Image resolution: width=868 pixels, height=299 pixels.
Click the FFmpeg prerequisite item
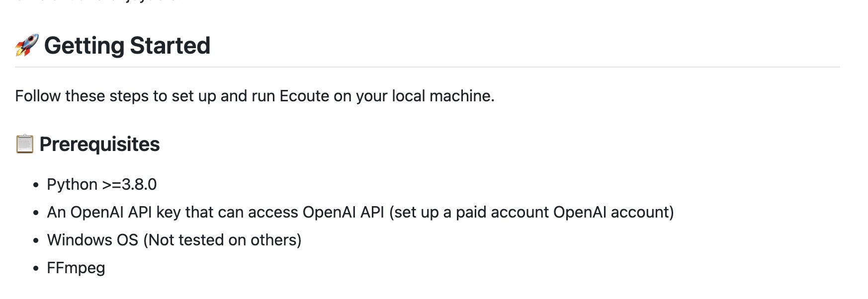(x=76, y=268)
